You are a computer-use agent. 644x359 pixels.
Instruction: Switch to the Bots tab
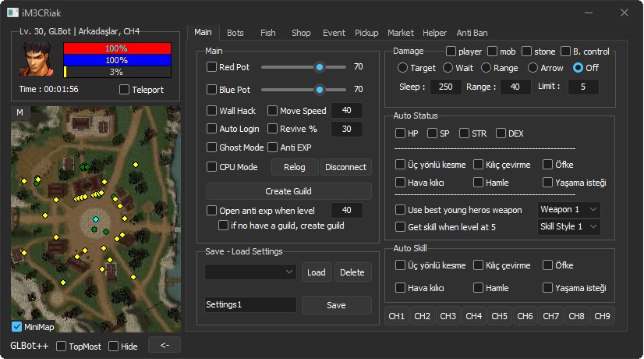tap(235, 33)
